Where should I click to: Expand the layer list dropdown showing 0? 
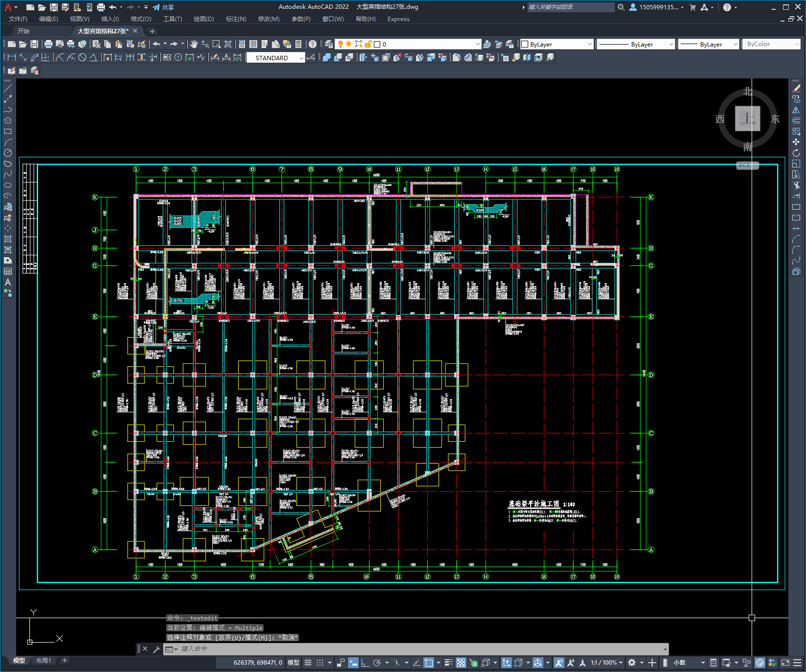[408, 44]
